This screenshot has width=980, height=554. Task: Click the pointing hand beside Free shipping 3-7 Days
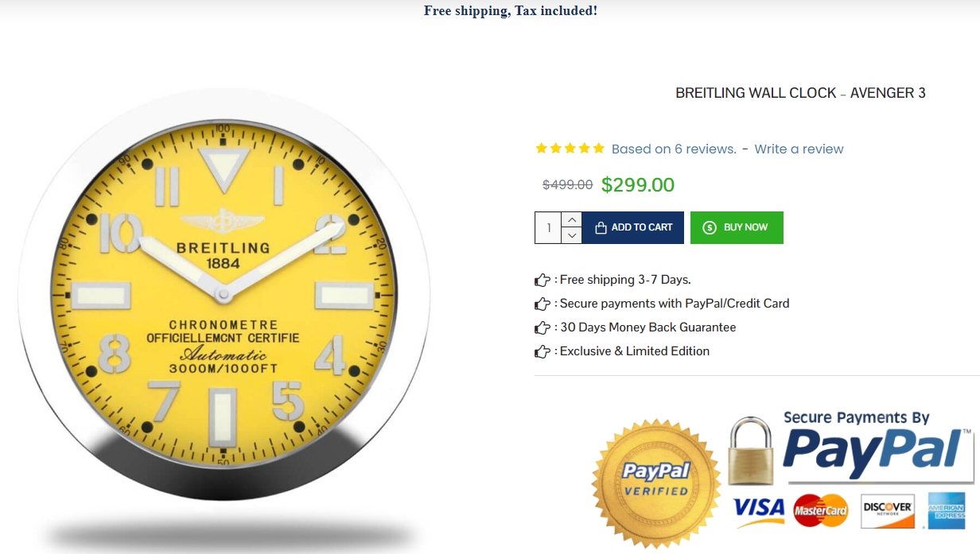(x=542, y=280)
